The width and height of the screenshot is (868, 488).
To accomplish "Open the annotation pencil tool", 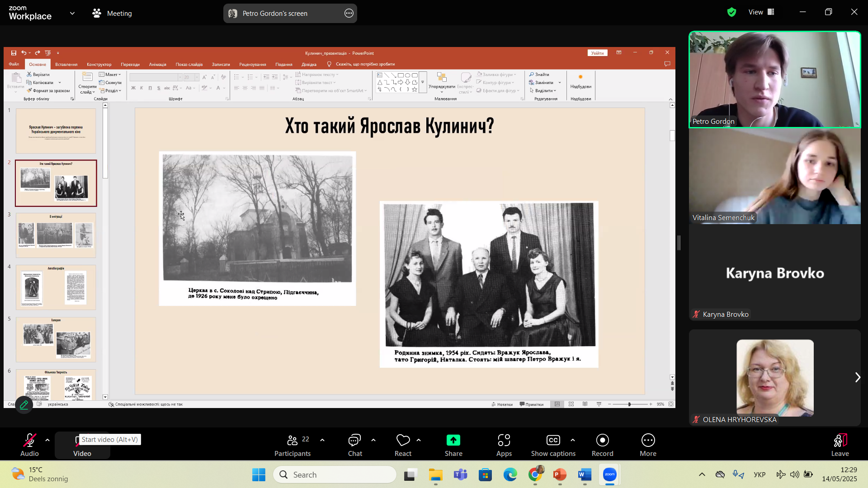I will coord(24,404).
